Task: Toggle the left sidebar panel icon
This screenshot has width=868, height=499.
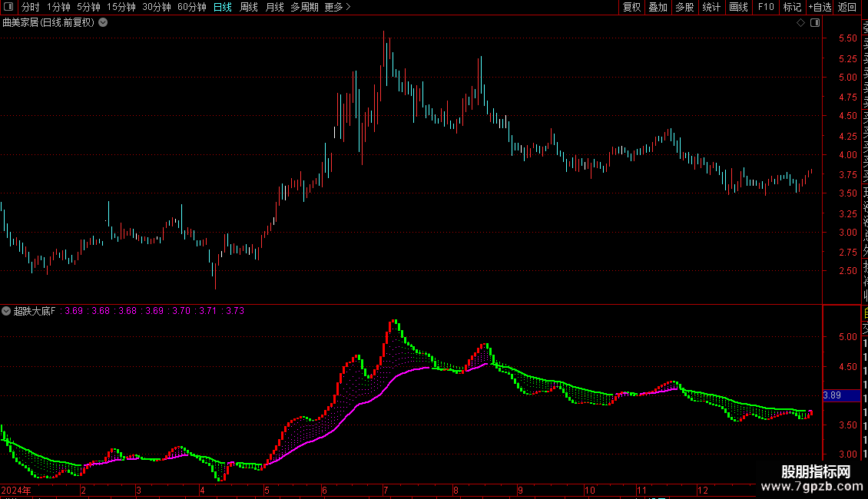Action: pos(8,7)
